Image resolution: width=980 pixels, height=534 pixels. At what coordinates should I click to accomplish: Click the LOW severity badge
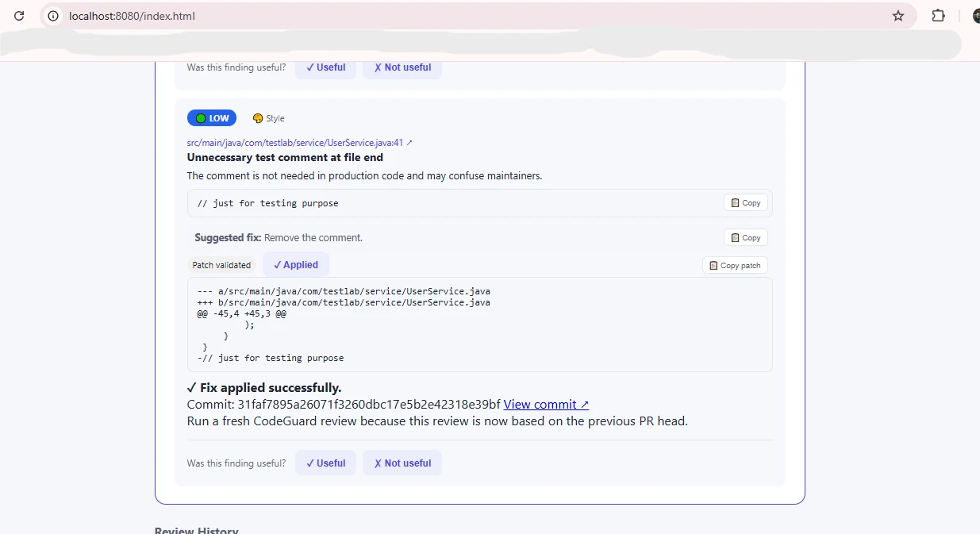(x=212, y=118)
